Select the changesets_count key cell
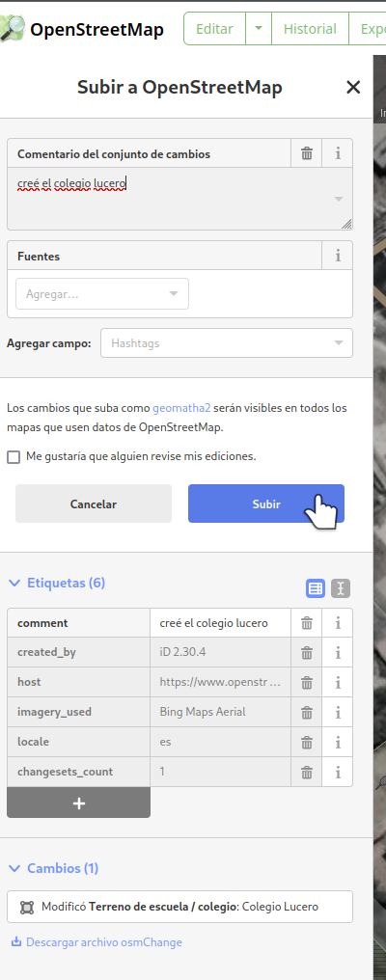Viewport: 386px width, 980px height. pos(79,772)
